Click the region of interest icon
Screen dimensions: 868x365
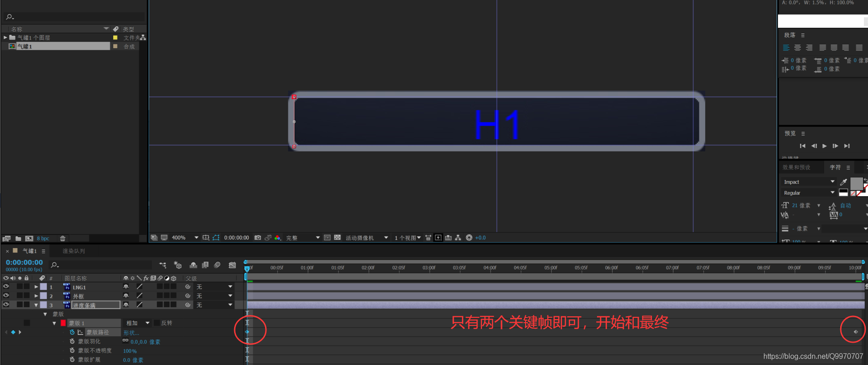(x=327, y=238)
